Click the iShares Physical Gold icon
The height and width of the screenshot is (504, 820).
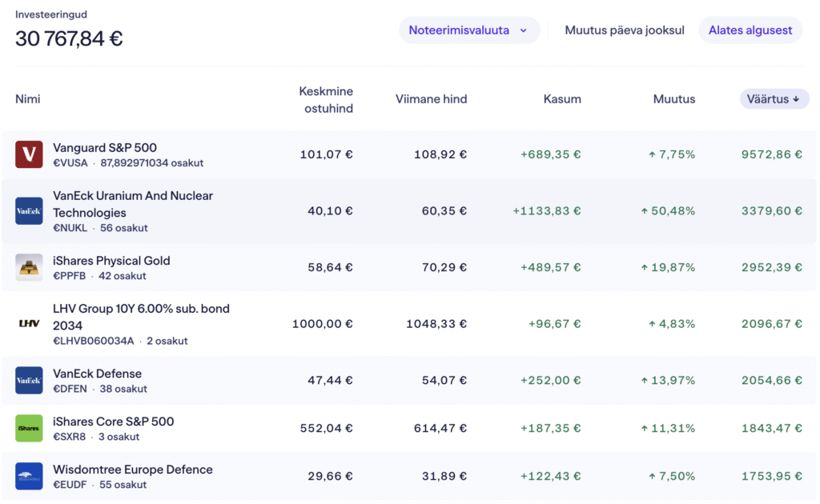click(29, 267)
